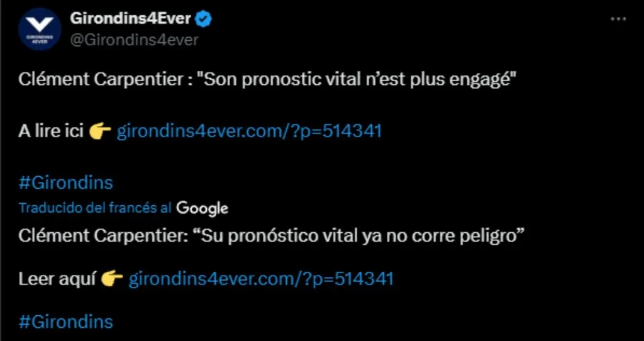Click the pointing hand emoji after "A lire ici"
The height and width of the screenshot is (341, 644).
100,131
